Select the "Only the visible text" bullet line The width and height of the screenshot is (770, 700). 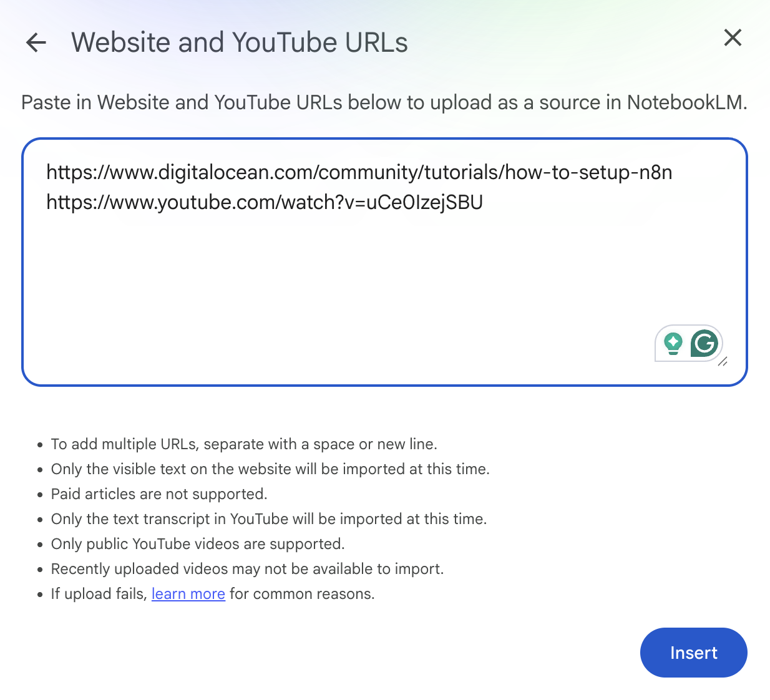click(x=270, y=469)
